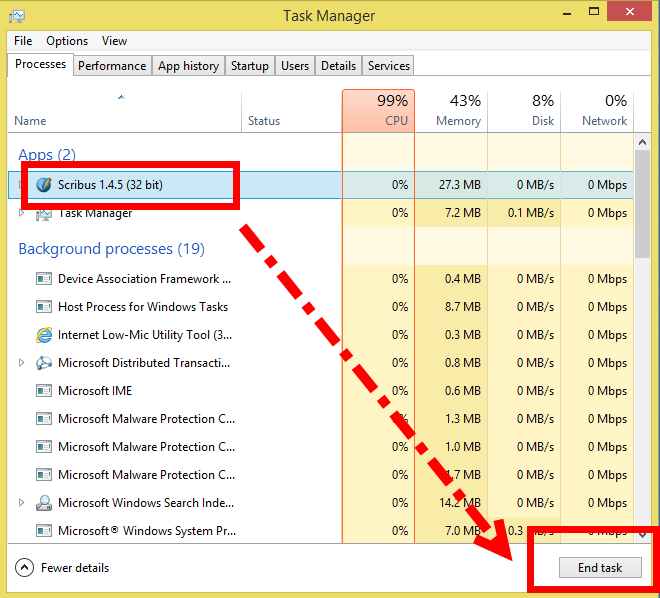Click the Device Association Framework process icon
The width and height of the screenshot is (660, 598).
[44, 279]
